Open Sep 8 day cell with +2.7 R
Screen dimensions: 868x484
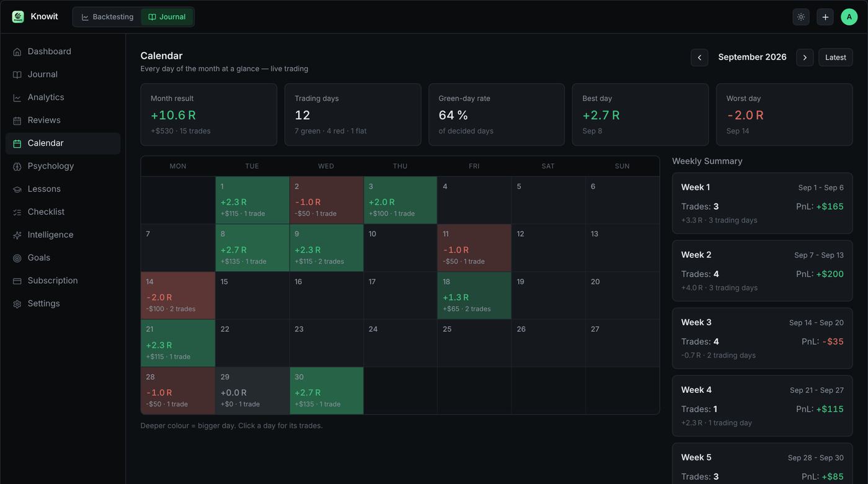(252, 248)
